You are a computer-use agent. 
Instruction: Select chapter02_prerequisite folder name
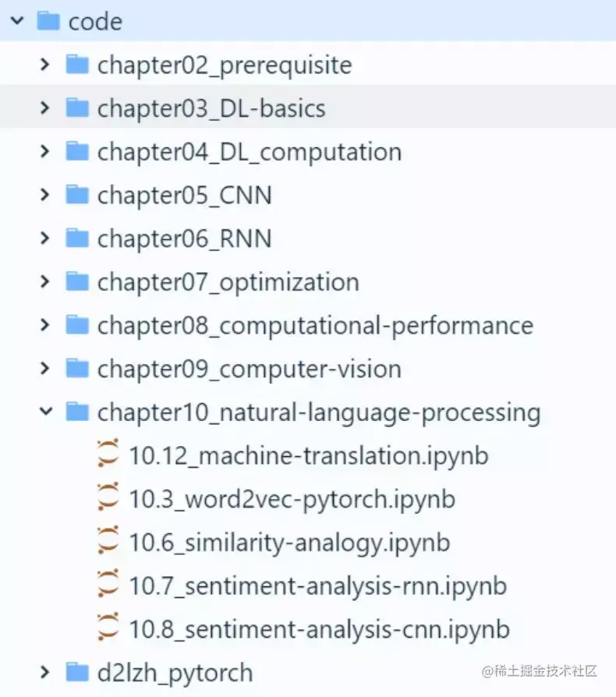tap(225, 65)
